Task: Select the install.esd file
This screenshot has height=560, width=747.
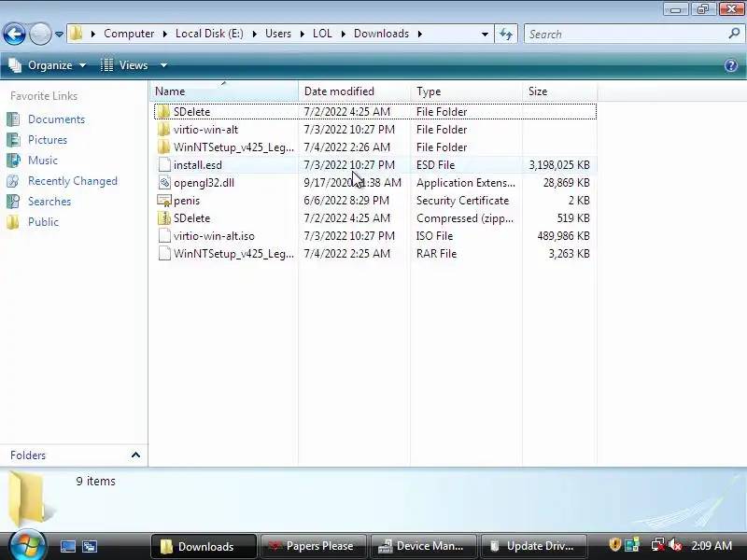Action: (x=197, y=165)
